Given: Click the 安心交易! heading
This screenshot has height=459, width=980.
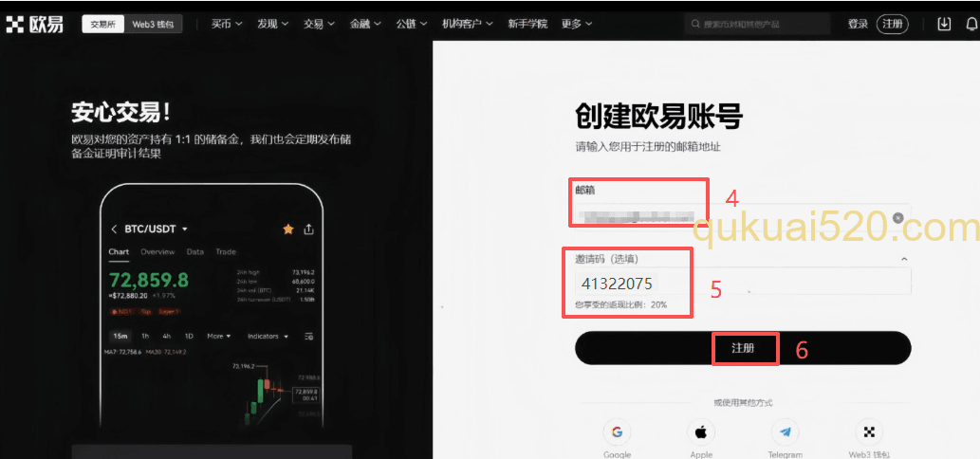Looking at the screenshot, I should (121, 114).
